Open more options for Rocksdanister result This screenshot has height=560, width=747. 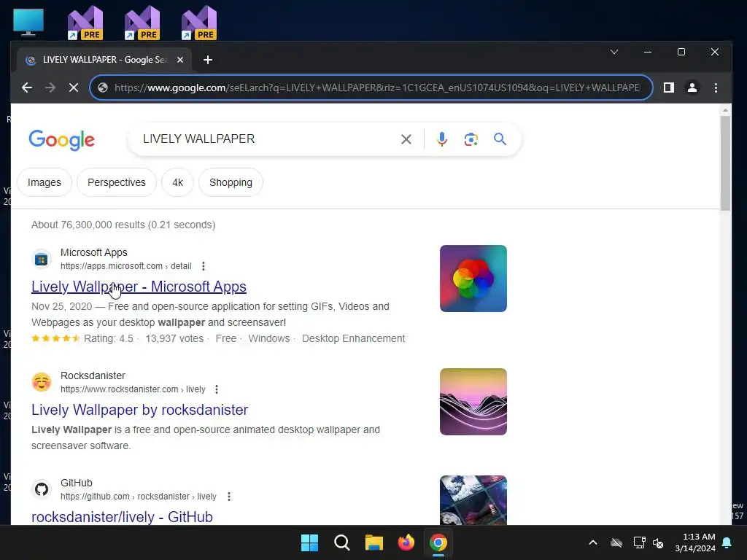pyautogui.click(x=217, y=389)
